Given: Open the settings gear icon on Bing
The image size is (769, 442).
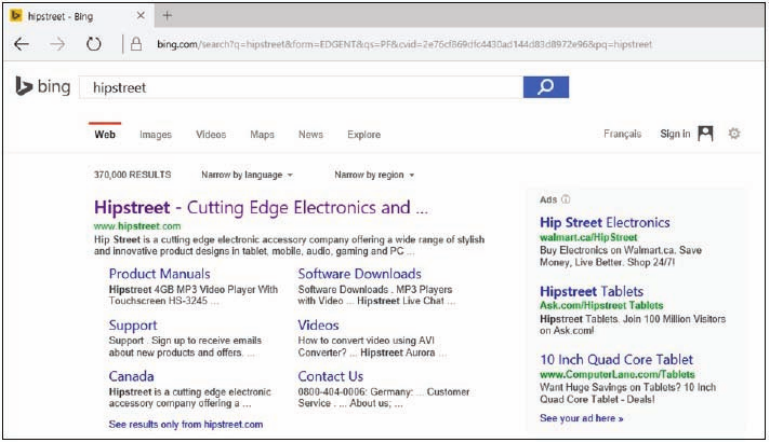Looking at the screenshot, I should tap(734, 133).
